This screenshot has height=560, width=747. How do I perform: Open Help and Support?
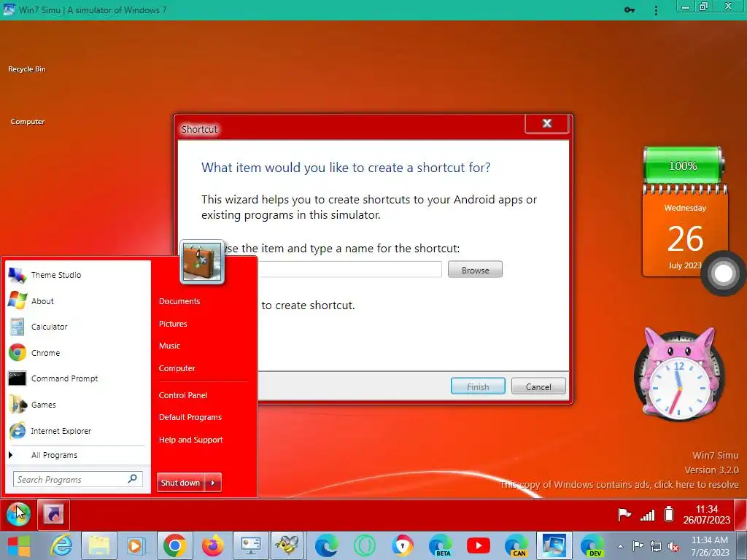click(x=190, y=440)
